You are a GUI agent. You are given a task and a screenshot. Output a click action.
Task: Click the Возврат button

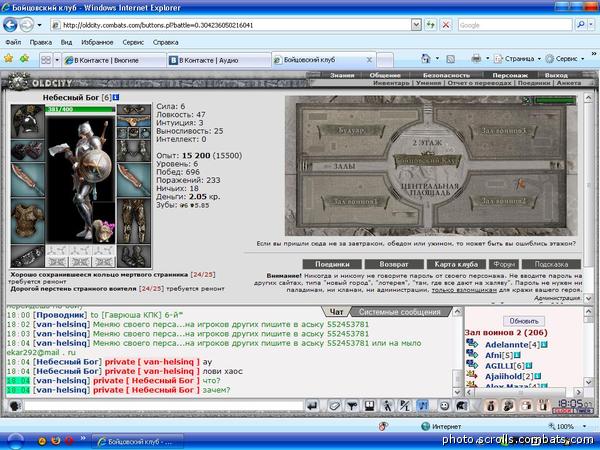click(394, 264)
